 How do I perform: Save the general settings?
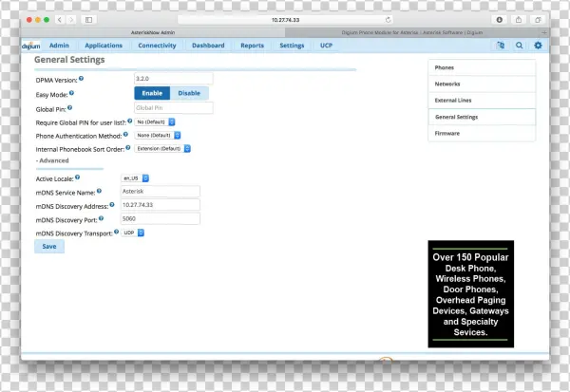(49, 247)
